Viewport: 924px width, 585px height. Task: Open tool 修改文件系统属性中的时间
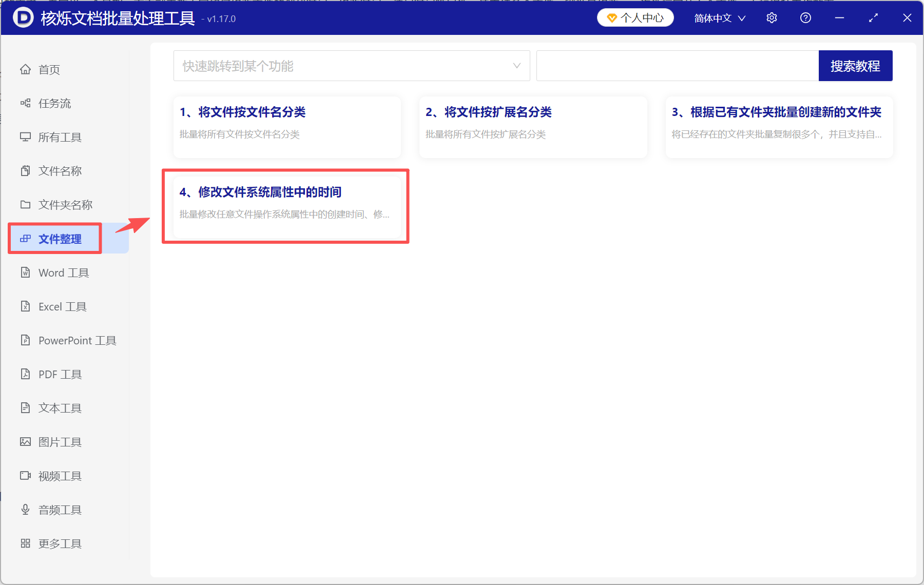[285, 205]
